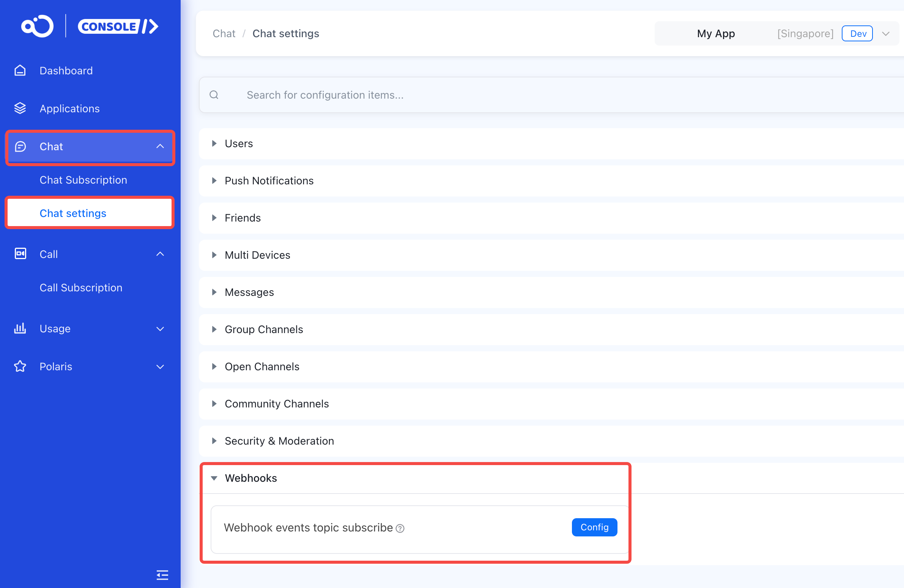This screenshot has width=904, height=588.
Task: Select Chat Subscription in the sidebar
Action: tap(83, 180)
